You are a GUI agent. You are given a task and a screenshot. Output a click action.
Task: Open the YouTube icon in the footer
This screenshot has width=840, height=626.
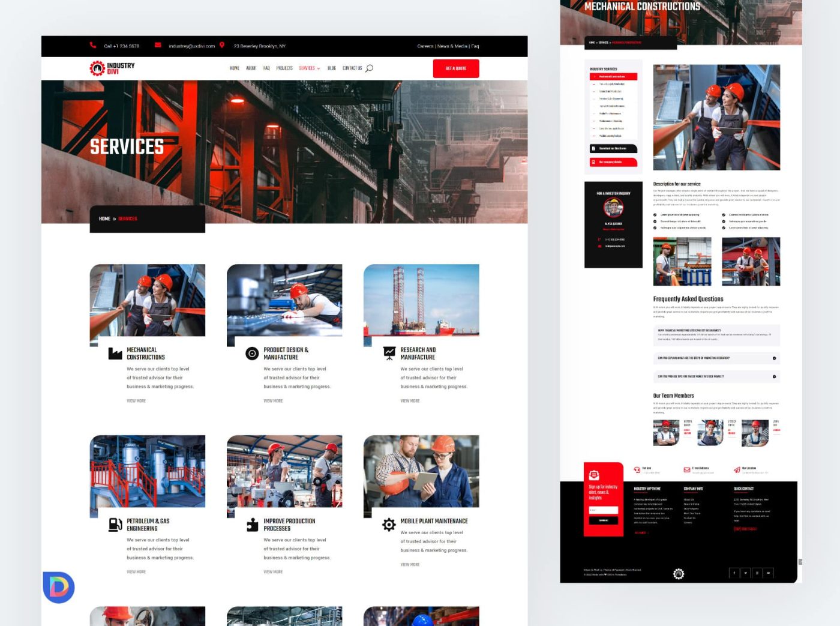point(769,573)
